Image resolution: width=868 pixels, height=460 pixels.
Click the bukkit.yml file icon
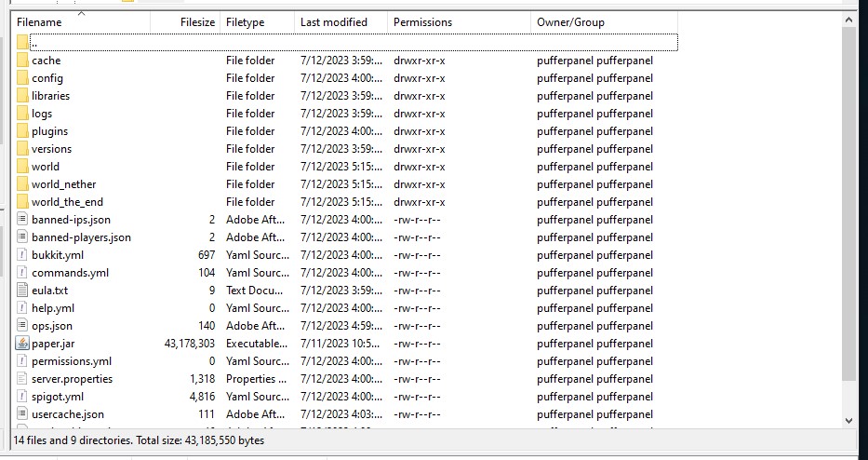tap(22, 255)
